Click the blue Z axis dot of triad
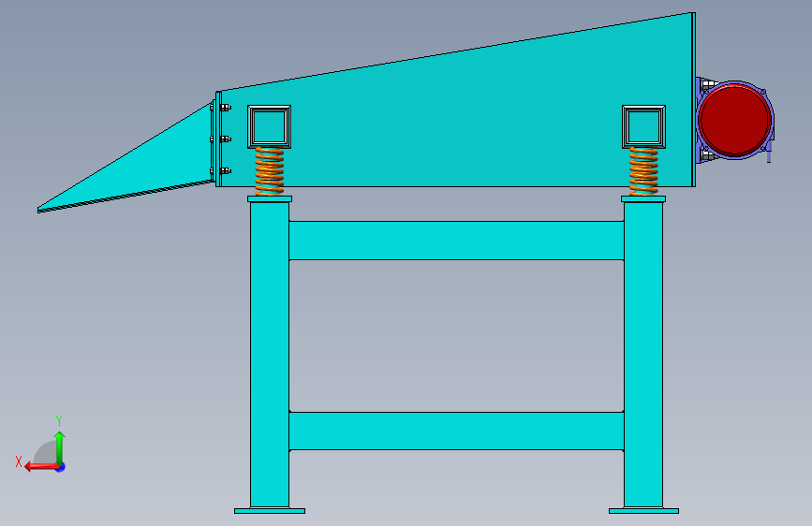Viewport: 812px width, 526px height. (61, 467)
